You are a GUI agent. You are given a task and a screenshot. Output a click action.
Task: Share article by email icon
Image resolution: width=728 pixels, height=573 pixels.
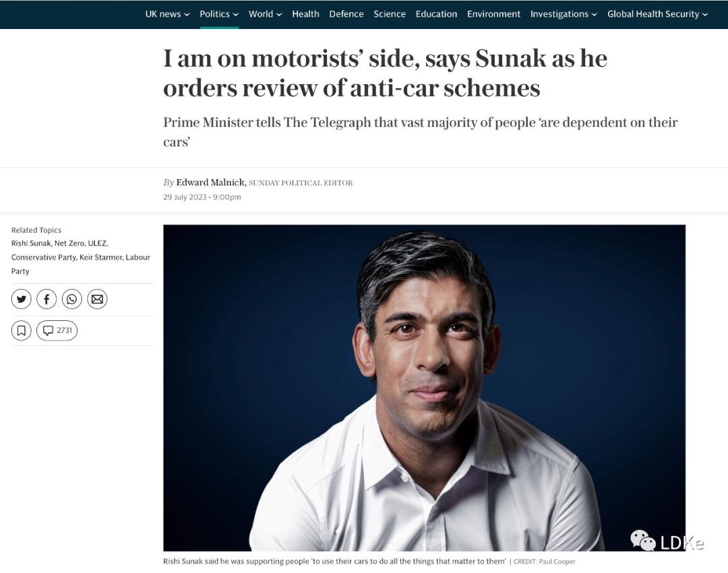click(x=97, y=299)
